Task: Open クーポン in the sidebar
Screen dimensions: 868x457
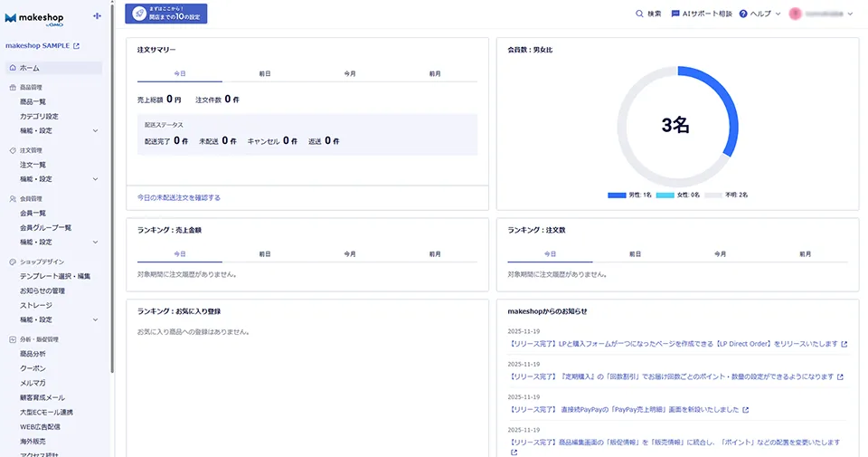Action: pyautogui.click(x=33, y=369)
